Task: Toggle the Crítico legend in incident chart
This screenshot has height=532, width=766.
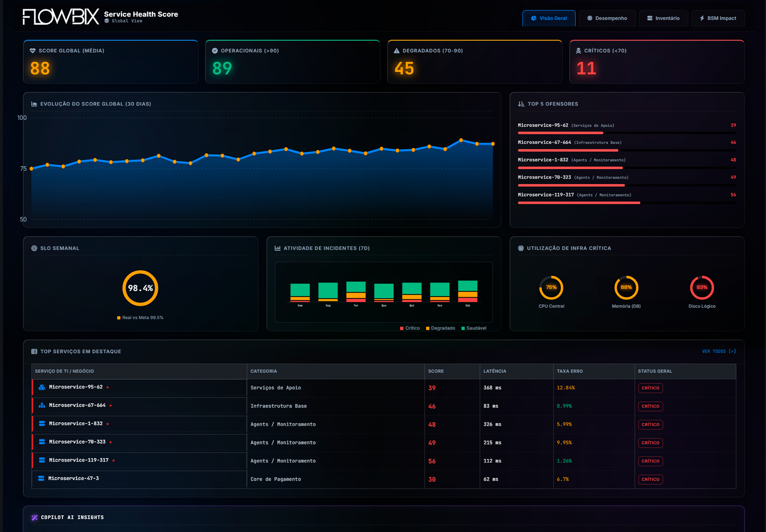Action: pyautogui.click(x=410, y=328)
